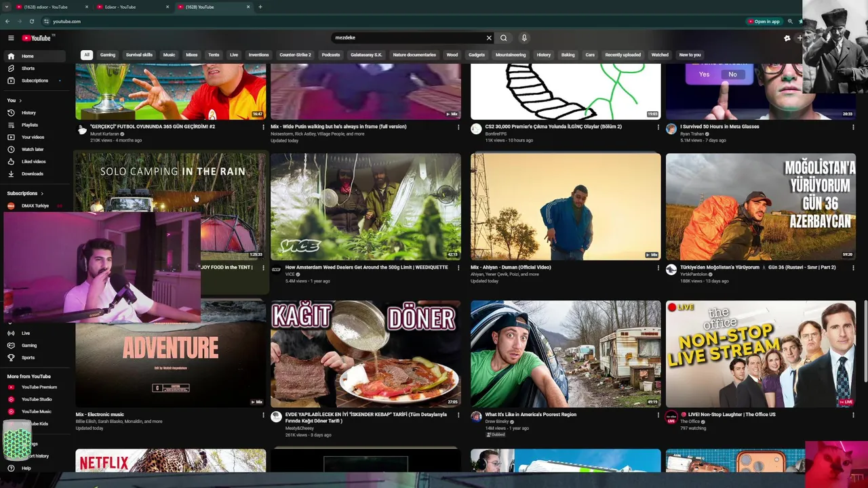Open Watch later in the sidebar

pos(36,149)
